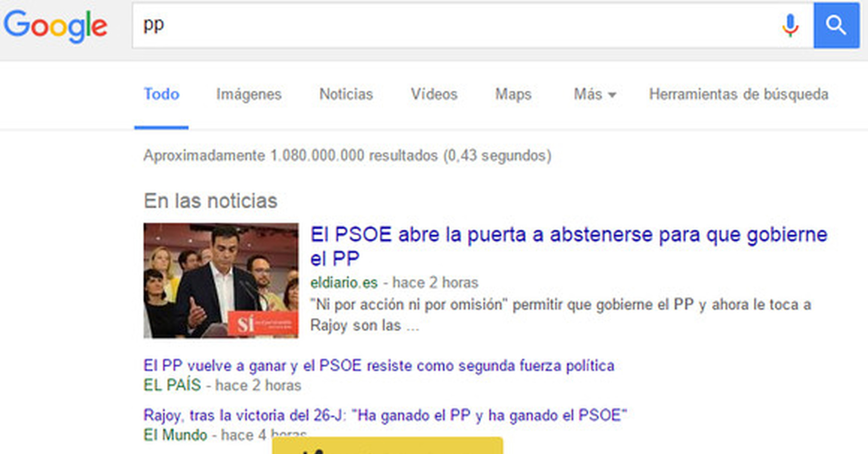This screenshot has width=868, height=454.
Task: Switch to the Imágenes tab
Action: [x=249, y=94]
